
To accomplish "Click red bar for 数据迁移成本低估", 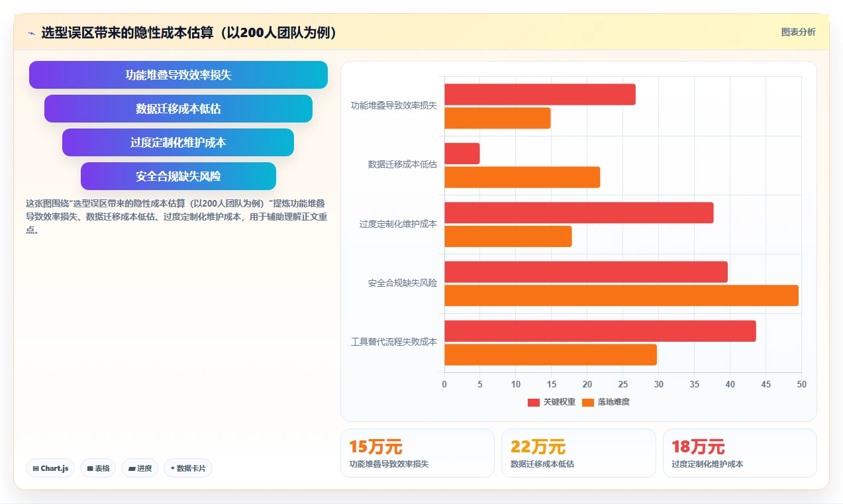I will coord(462,154).
